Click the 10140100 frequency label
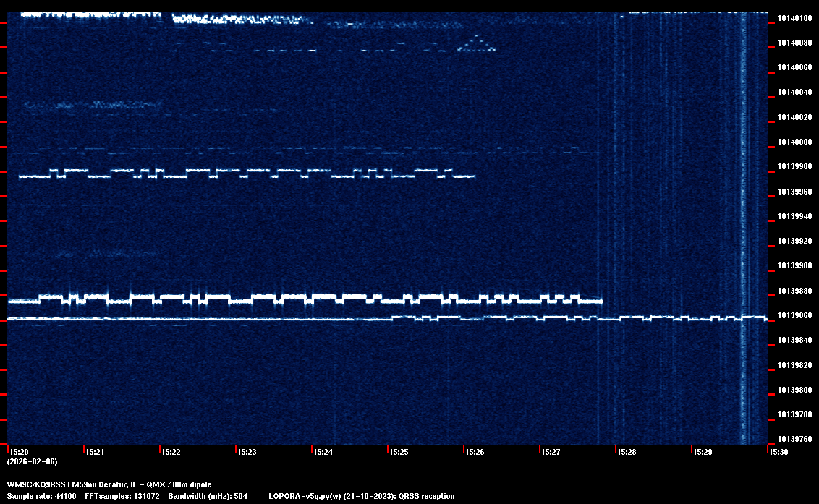 pos(794,18)
